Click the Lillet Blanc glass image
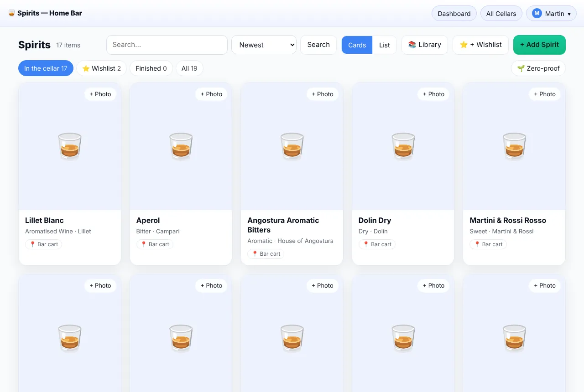 70,146
